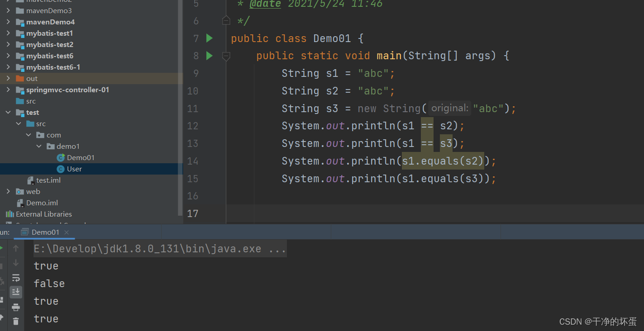The height and width of the screenshot is (331, 644).
Task: Click the User class file icon
Action: pos(61,169)
